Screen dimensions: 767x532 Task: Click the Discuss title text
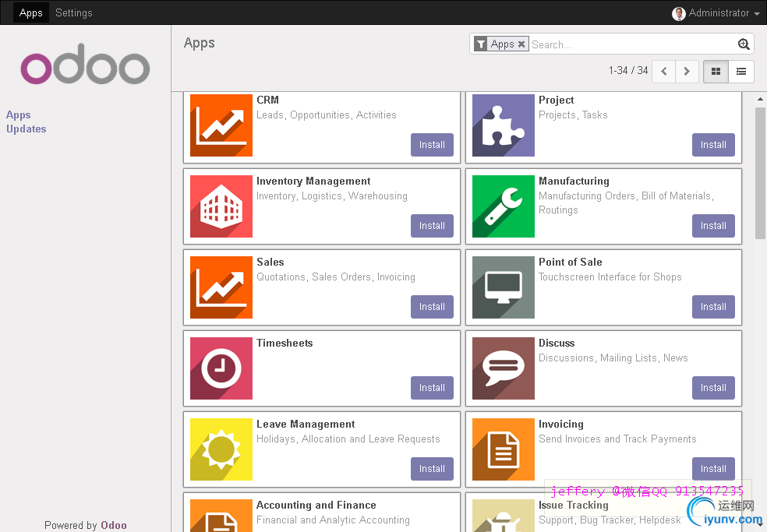557,344
